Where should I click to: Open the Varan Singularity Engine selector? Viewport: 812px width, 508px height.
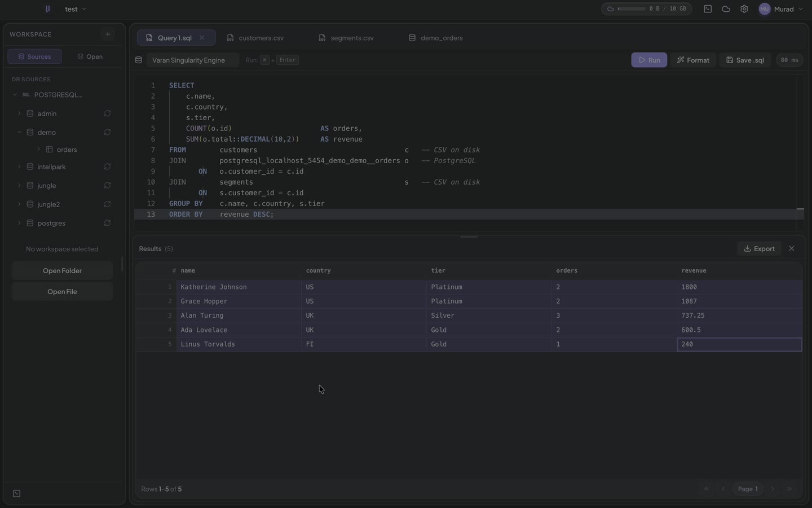pyautogui.click(x=192, y=60)
